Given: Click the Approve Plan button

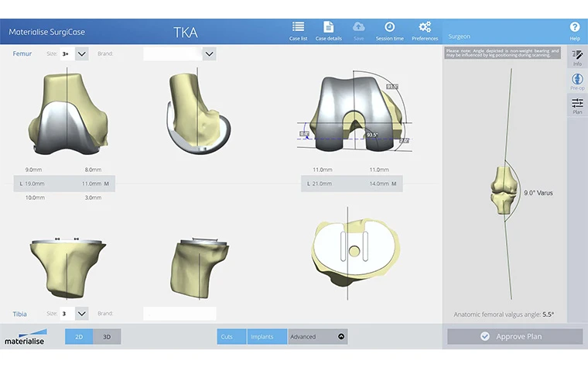Looking at the screenshot, I should coord(514,336).
